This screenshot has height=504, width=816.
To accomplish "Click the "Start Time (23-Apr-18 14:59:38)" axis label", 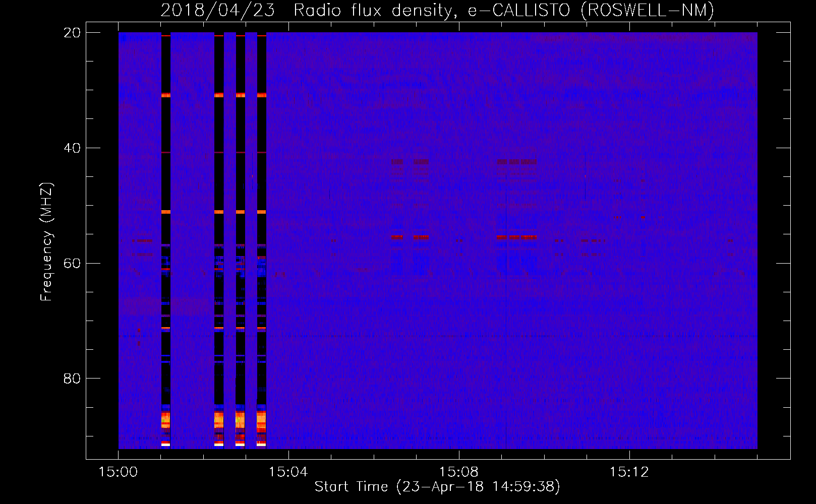I will [x=437, y=487].
